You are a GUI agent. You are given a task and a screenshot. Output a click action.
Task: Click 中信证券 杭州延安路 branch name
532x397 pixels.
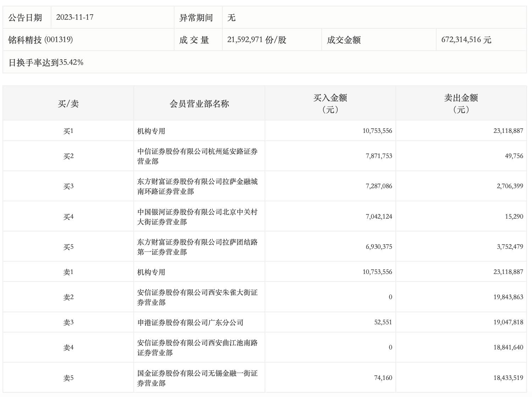[197, 156]
